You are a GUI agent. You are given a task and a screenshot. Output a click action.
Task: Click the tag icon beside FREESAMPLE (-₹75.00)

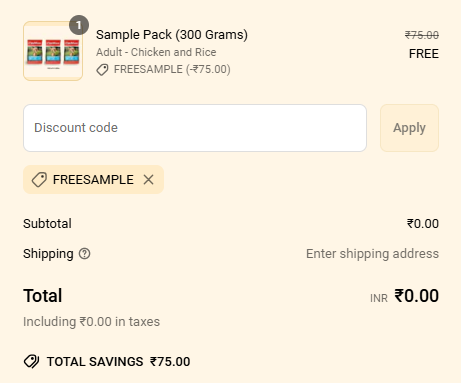pyautogui.click(x=102, y=70)
